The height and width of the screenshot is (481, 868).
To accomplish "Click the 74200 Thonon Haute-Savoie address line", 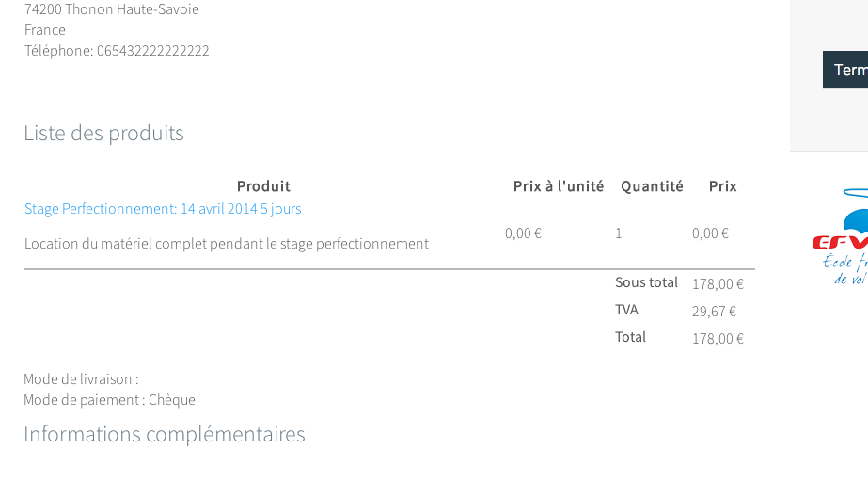I will (112, 9).
